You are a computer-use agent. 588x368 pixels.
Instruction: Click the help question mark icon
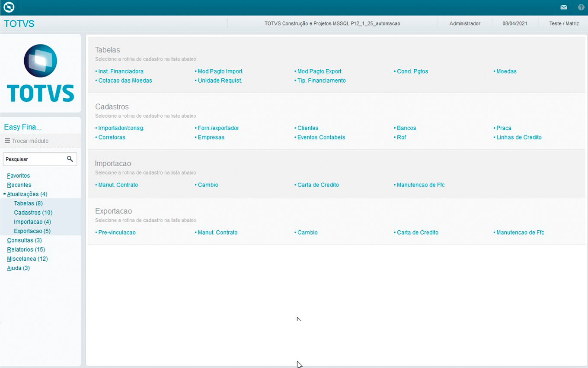pyautogui.click(x=581, y=7)
